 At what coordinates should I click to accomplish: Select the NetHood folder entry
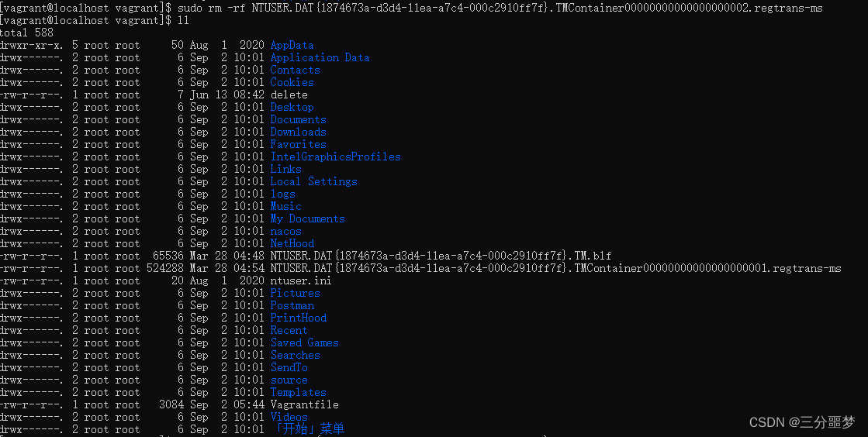(x=292, y=243)
